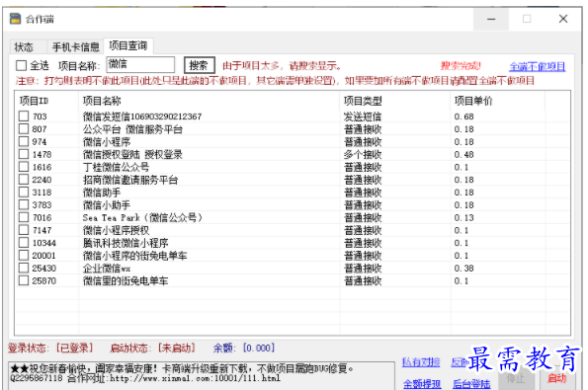Screen dimensions: 588x390
Task: Check the box for project 3118
Action: 24,193
